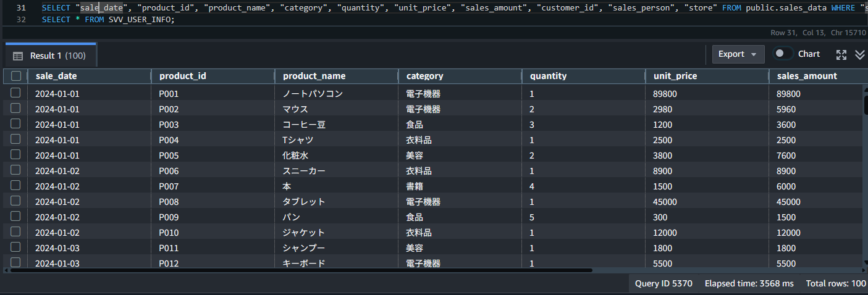The width and height of the screenshot is (868, 295).
Task: Click the unit_price cell 12000
Action: pos(707,233)
